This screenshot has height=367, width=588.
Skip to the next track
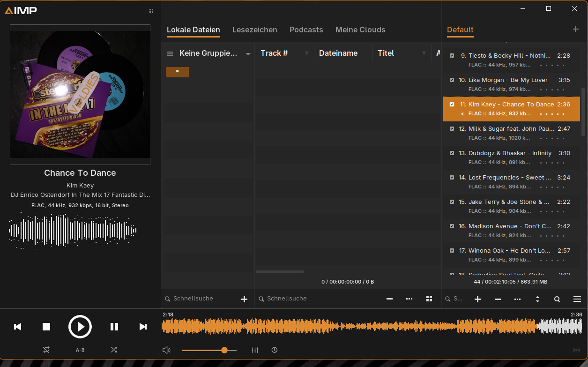point(143,327)
